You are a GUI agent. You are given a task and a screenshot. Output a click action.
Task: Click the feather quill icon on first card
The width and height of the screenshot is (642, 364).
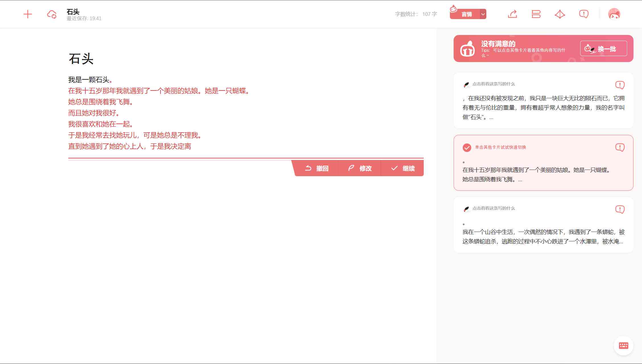click(466, 85)
